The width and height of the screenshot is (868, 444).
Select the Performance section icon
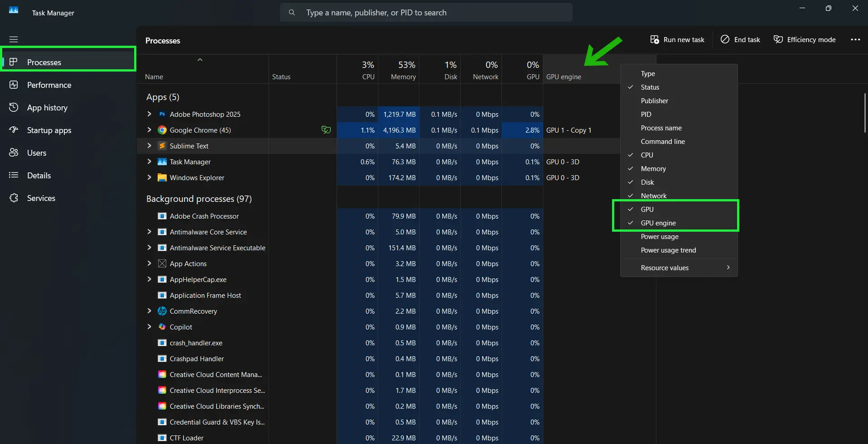tap(14, 85)
